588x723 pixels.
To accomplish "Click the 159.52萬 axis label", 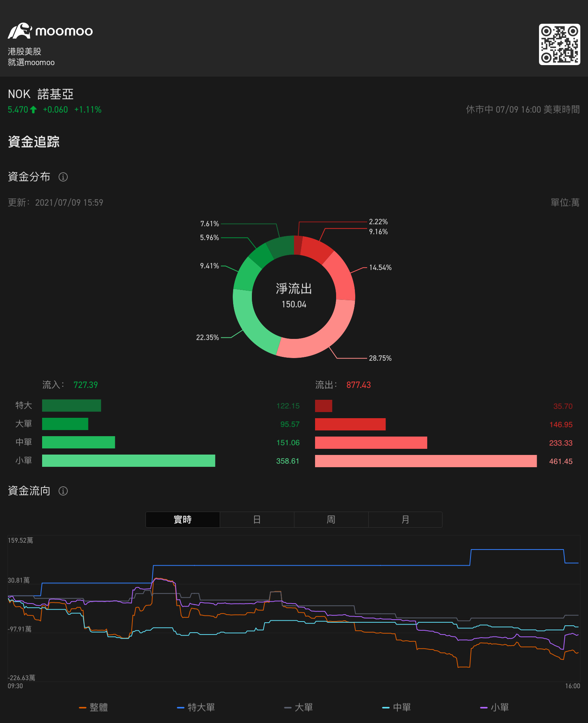I will click(20, 540).
